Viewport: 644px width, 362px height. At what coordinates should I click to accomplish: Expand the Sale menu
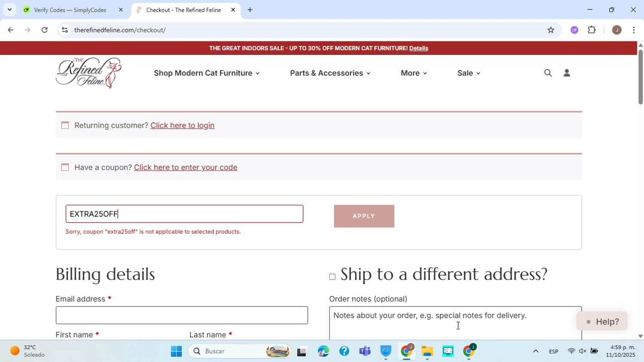tap(469, 73)
